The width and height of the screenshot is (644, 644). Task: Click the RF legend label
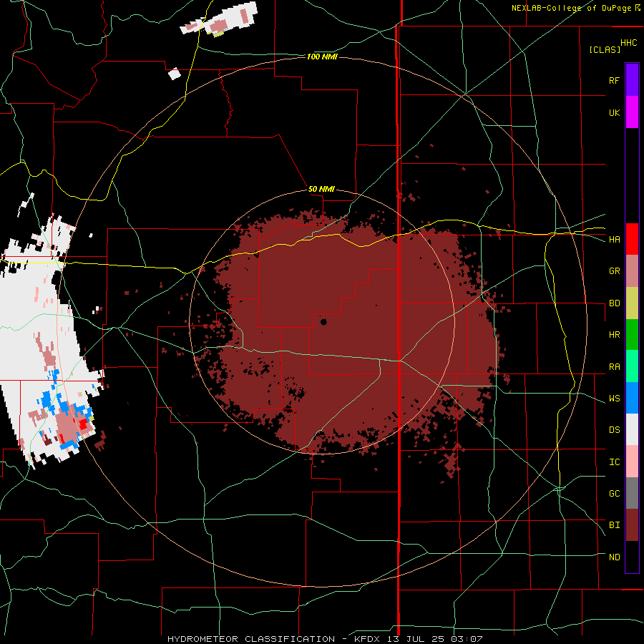click(614, 80)
